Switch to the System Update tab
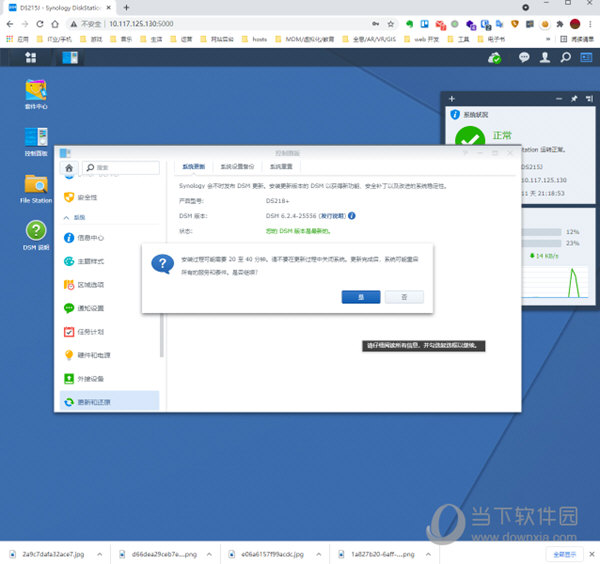Image resolution: width=600 pixels, height=564 pixels. pos(194,167)
